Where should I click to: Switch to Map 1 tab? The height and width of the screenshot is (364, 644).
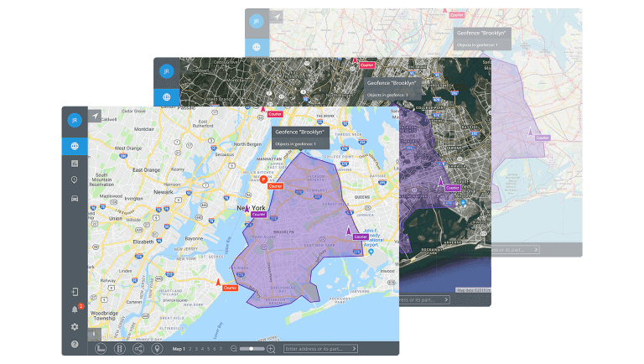click(x=178, y=348)
